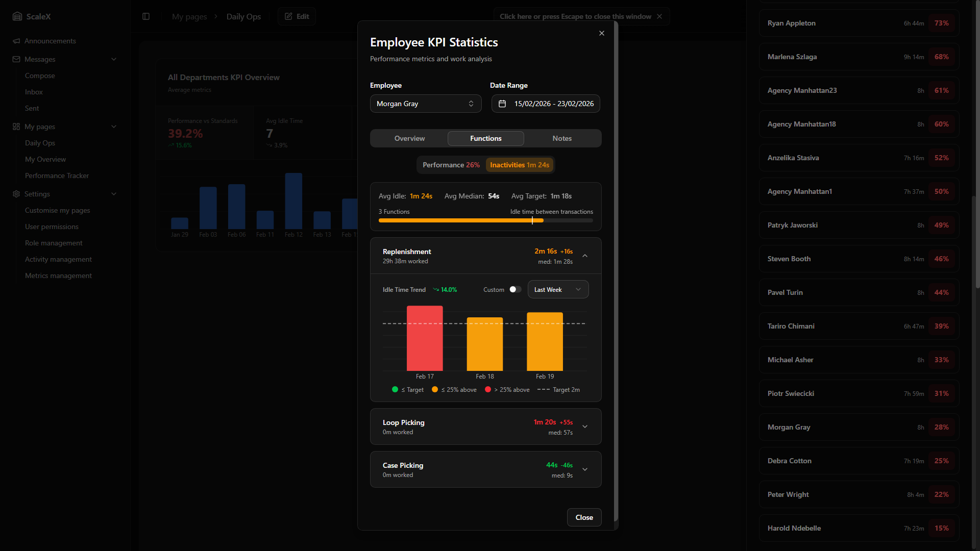Click the Settings gear icon
This screenshot has width=980, height=551.
(16, 194)
